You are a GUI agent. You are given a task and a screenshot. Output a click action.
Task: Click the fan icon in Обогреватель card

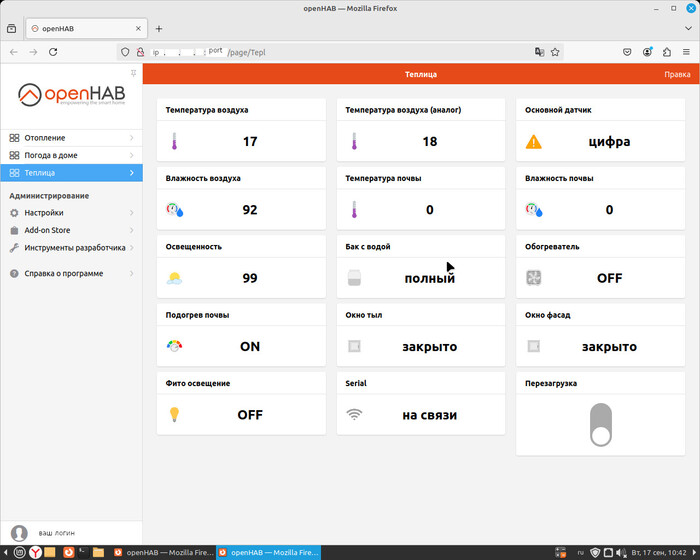pos(534,278)
